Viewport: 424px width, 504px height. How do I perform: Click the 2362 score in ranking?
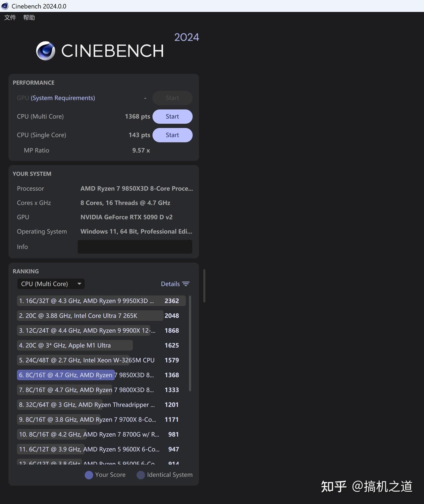tap(172, 301)
